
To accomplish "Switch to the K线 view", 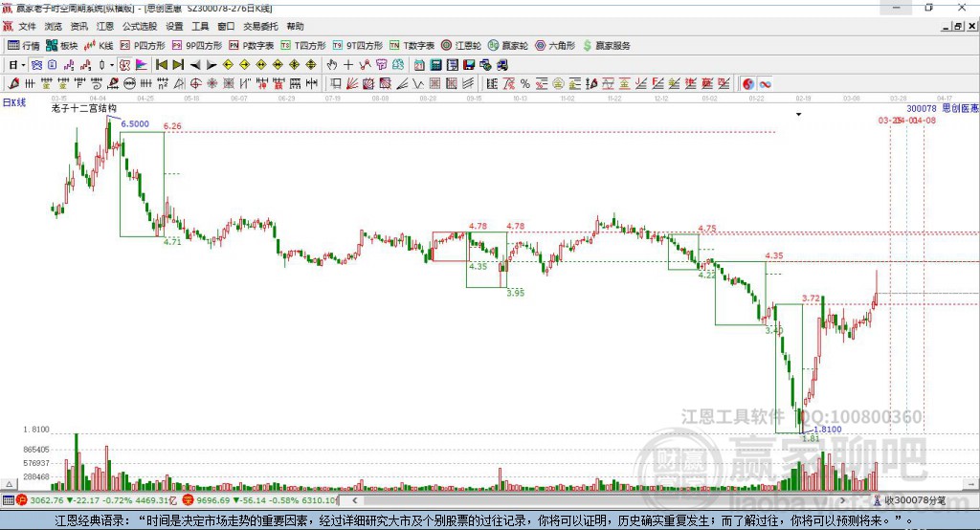I will point(99,46).
